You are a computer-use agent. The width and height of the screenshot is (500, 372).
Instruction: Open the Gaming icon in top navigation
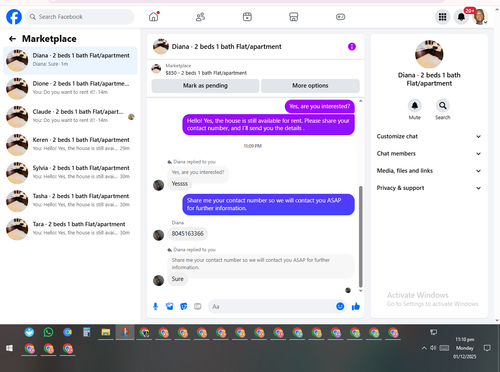pos(340,17)
